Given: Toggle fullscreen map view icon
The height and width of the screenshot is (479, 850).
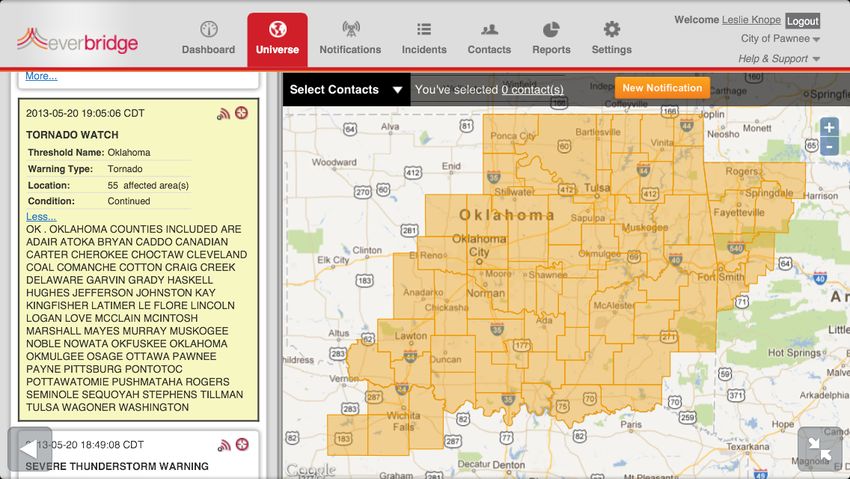Looking at the screenshot, I should pyautogui.click(x=819, y=449).
